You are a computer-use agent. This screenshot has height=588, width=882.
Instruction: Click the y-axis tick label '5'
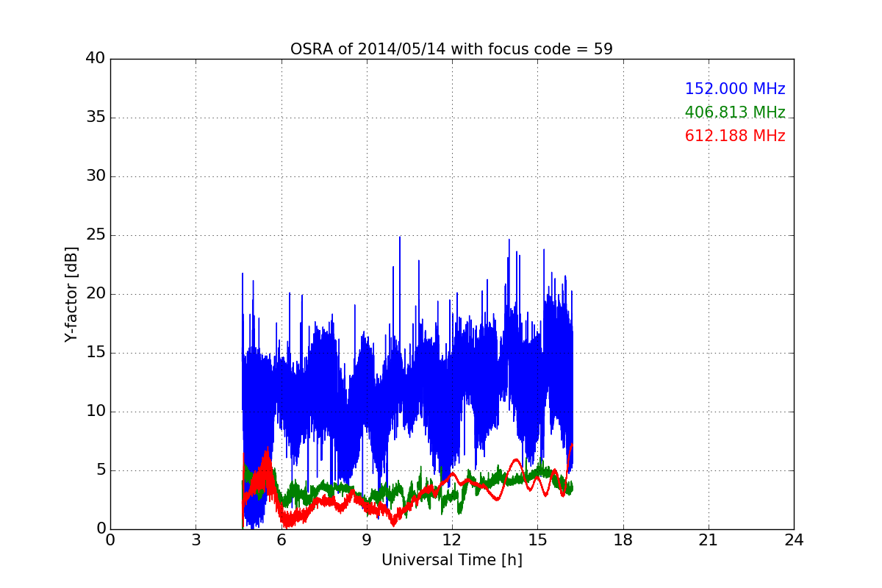(101, 470)
